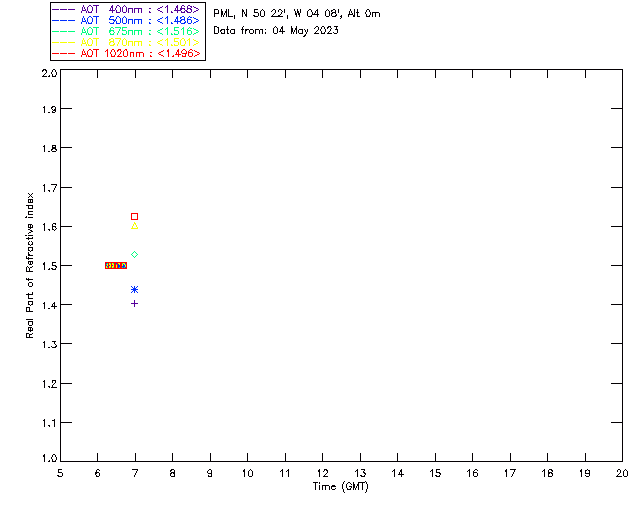Click the x-axis label 7
Viewport: 640px width, 512px height.
pyautogui.click(x=135, y=473)
